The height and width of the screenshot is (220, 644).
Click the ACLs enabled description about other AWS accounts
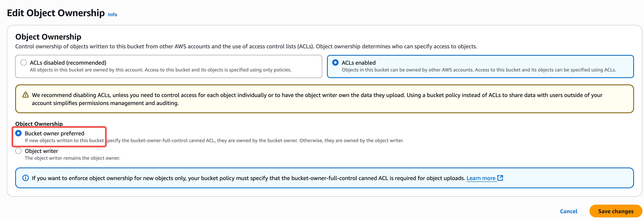(479, 70)
